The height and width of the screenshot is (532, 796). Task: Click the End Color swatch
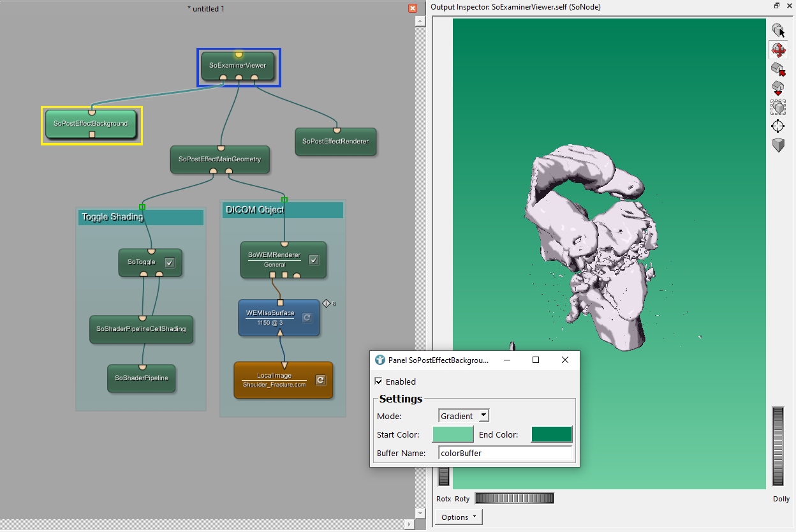click(x=552, y=434)
